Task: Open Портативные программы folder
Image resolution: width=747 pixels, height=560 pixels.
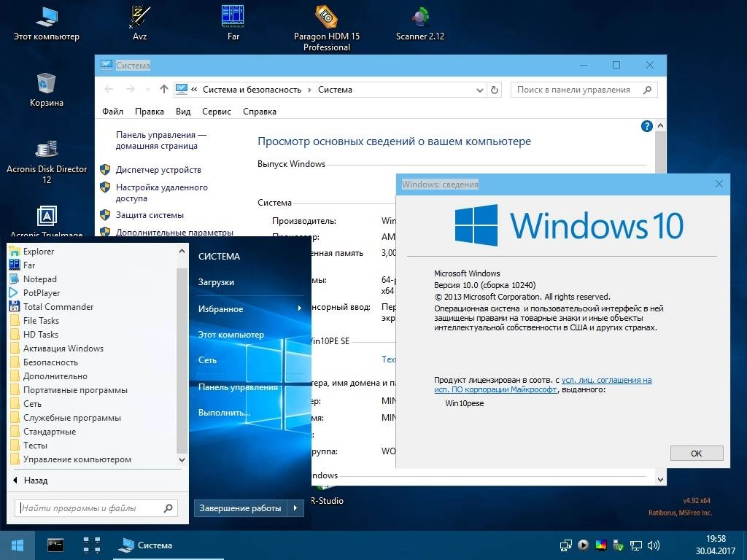Action: pos(93,390)
